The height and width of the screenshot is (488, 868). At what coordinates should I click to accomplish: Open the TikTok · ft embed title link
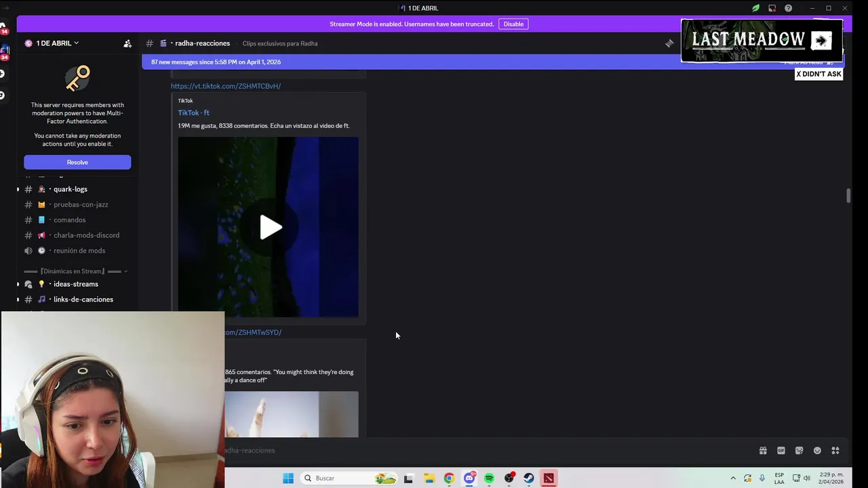[x=194, y=113]
